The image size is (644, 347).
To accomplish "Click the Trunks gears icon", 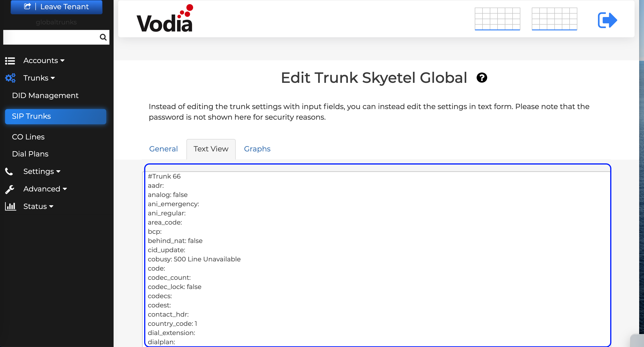I will coord(10,78).
